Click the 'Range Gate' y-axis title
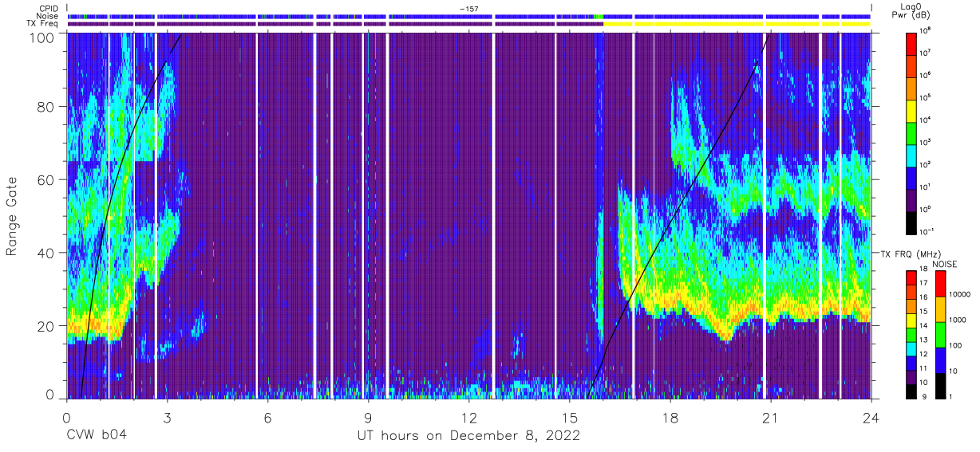The height and width of the screenshot is (452, 980). [12, 216]
